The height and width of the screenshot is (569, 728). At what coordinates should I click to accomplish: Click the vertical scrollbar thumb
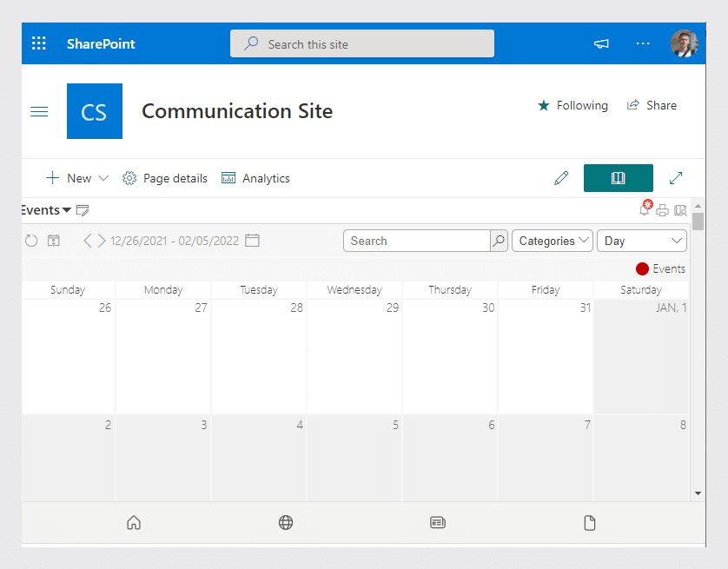[x=698, y=222]
